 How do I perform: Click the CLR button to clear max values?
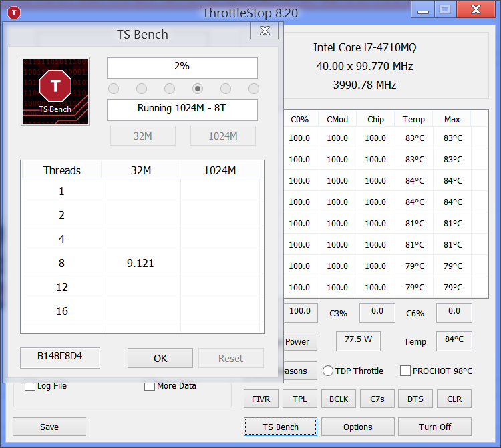point(454,399)
